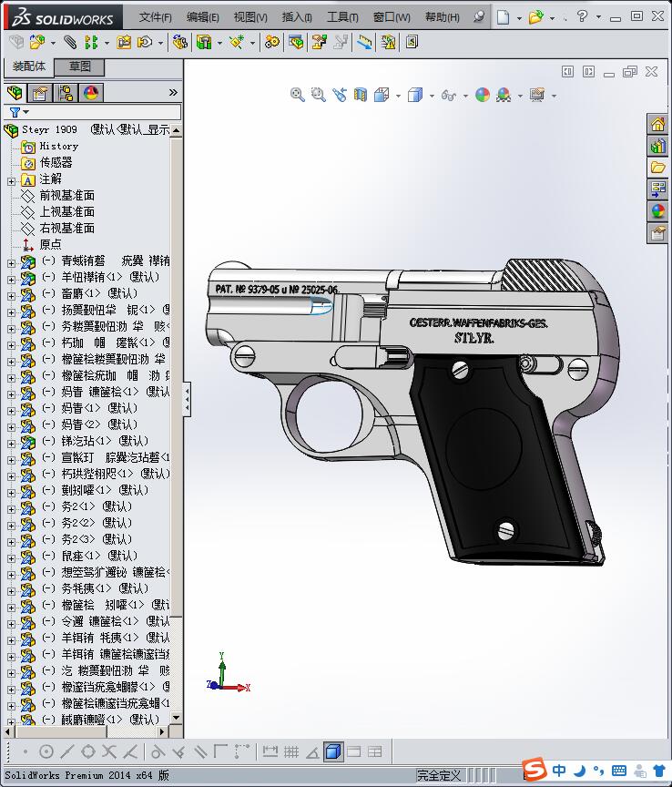Toggle the circle center snap in bottom toolbar
The width and height of the screenshot is (672, 787).
(x=46, y=751)
